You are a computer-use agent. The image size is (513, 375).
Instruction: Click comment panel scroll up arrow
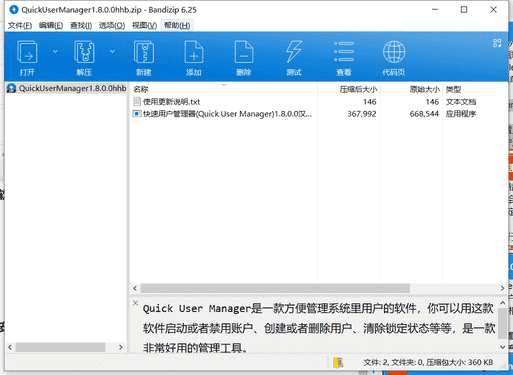(502, 303)
